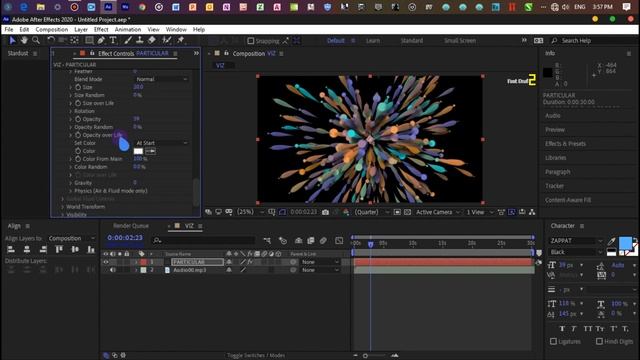Open the Content-Aware Fill panel
Viewport: 640px width, 360px height.
click(x=568, y=200)
